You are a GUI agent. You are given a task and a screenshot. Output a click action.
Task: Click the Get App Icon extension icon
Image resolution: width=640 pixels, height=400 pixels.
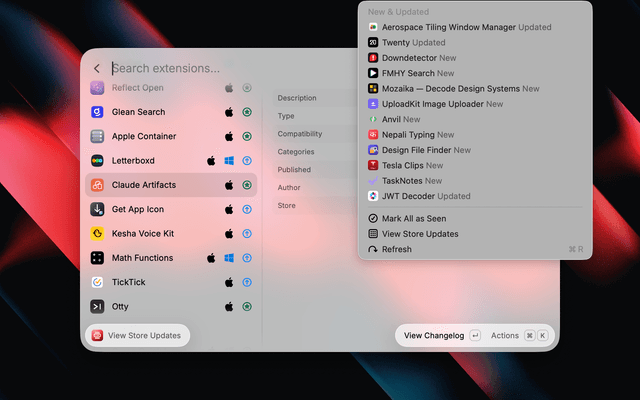[x=97, y=209]
